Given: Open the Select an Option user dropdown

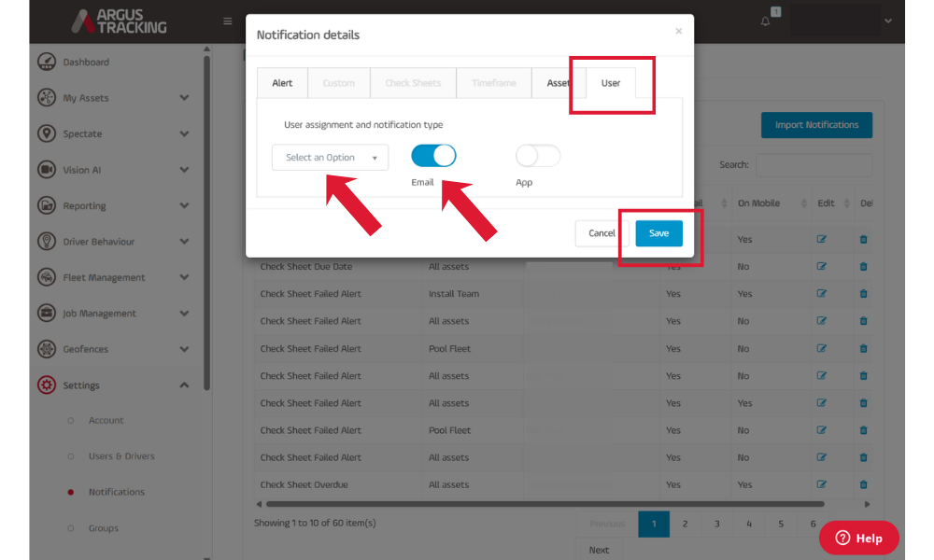Looking at the screenshot, I should click(330, 157).
